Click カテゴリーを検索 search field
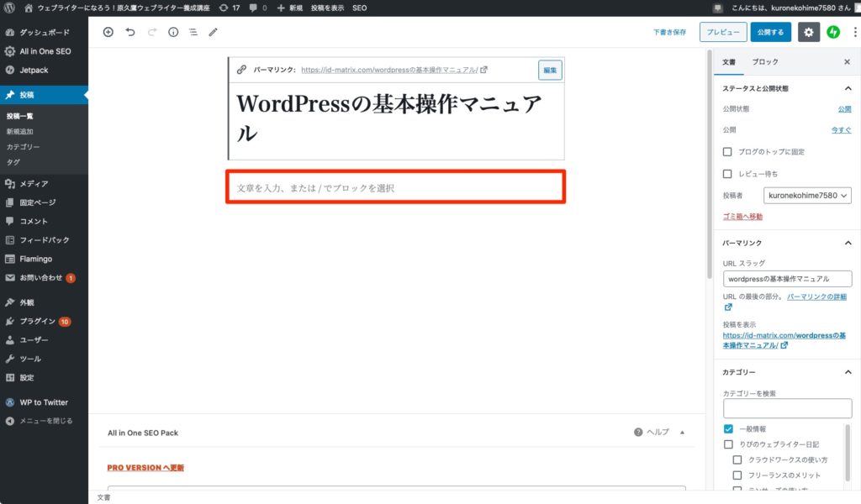The image size is (861, 504). (x=787, y=408)
